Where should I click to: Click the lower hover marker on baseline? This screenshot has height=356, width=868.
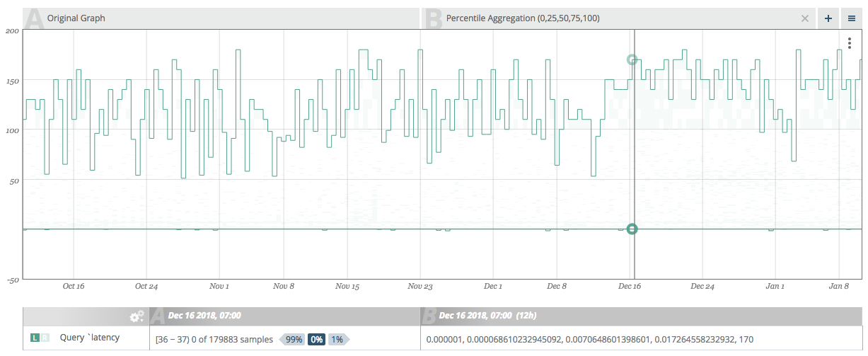[x=632, y=229]
